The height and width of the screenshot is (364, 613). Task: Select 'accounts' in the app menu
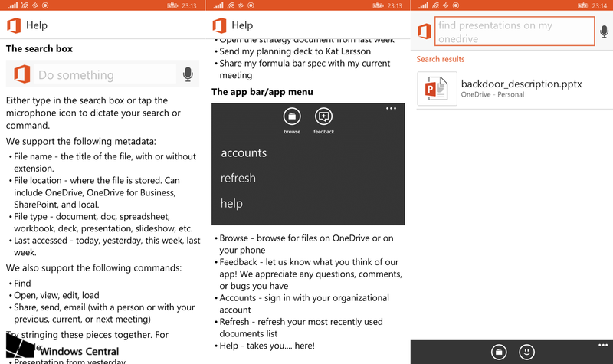(x=244, y=152)
